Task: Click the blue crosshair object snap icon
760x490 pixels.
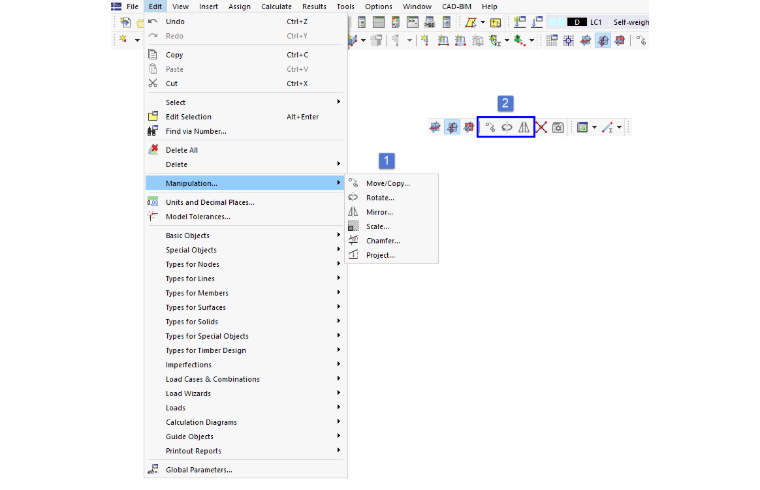Action: click(x=568, y=40)
